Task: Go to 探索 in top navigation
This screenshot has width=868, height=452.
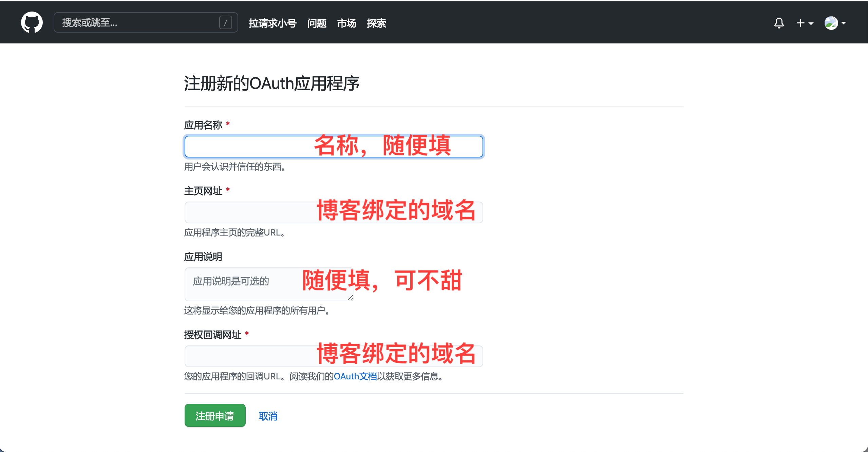Action: [376, 23]
